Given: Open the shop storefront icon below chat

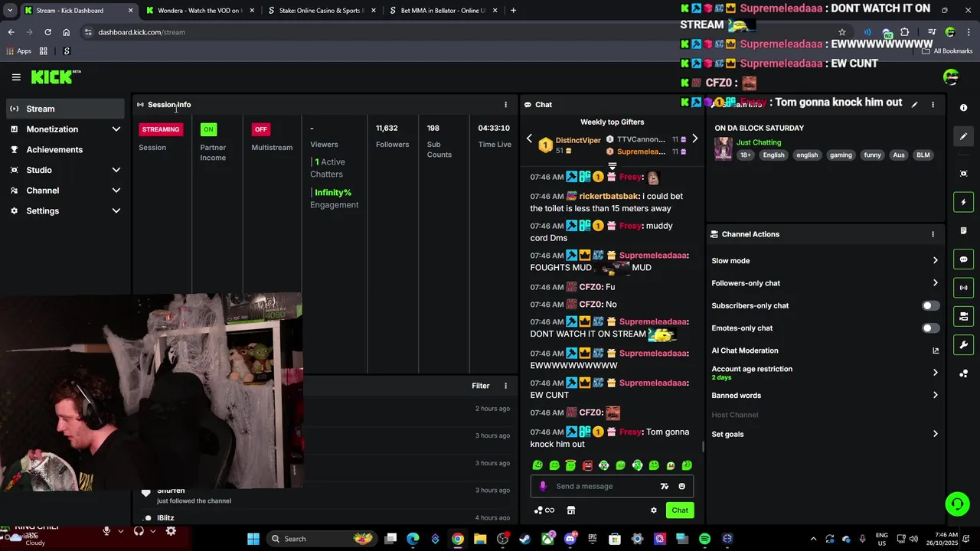Looking at the screenshot, I should tap(570, 510).
